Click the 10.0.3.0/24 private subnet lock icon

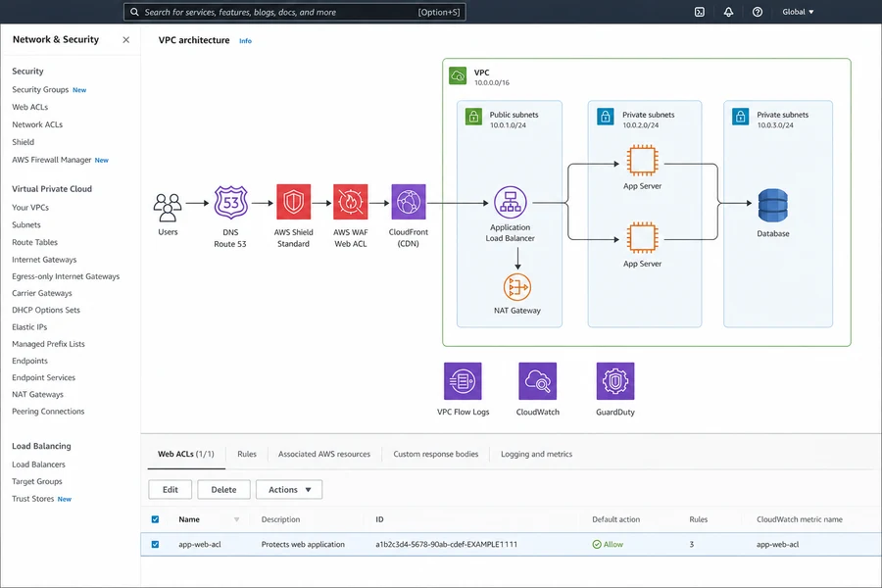[740, 117]
